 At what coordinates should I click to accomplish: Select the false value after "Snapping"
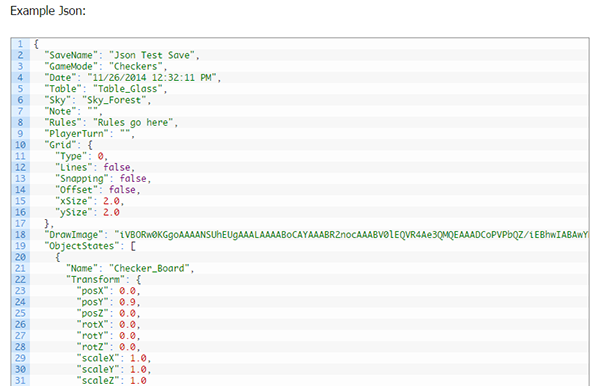(133, 178)
